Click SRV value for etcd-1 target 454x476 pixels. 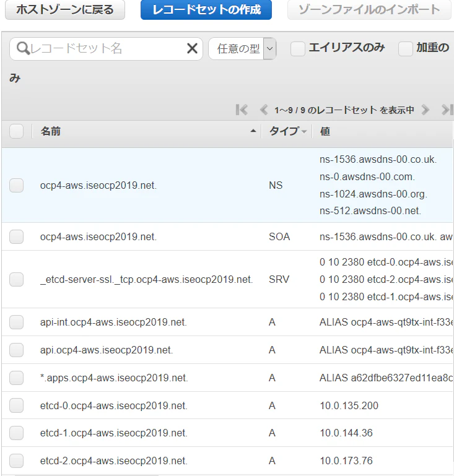(386, 296)
